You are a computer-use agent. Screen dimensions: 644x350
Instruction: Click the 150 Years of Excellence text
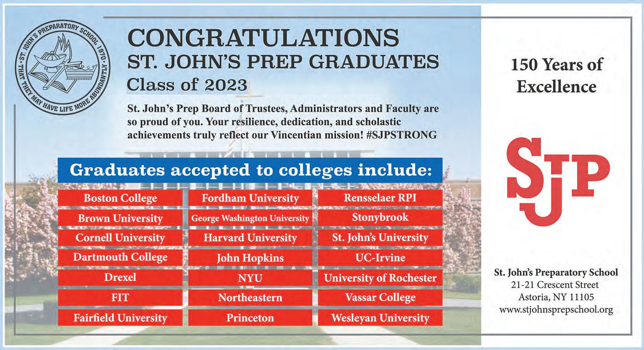[556, 76]
